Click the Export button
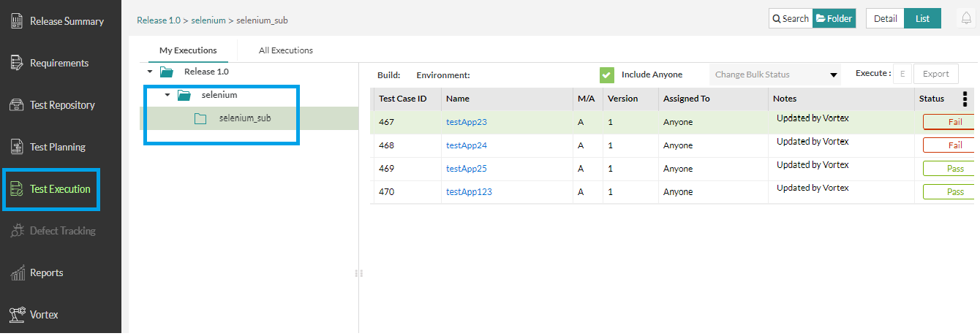Viewport: 980px width, 336px height. pyautogui.click(x=935, y=74)
